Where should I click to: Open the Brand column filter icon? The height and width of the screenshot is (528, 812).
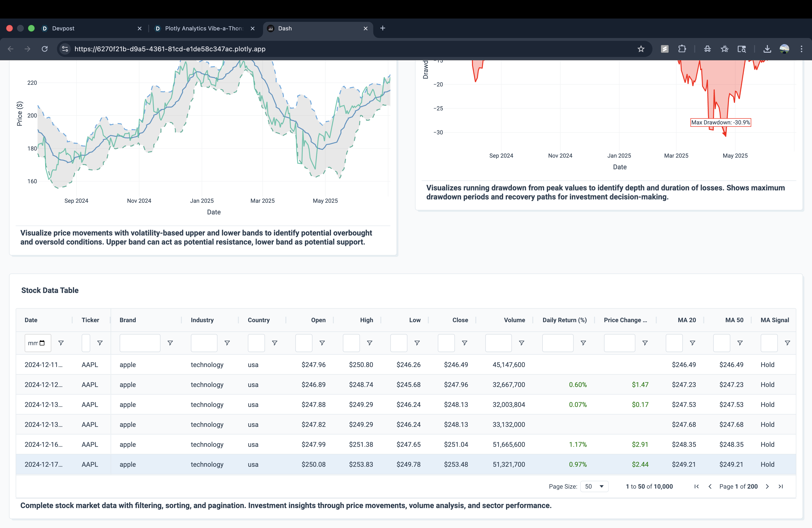(x=170, y=343)
